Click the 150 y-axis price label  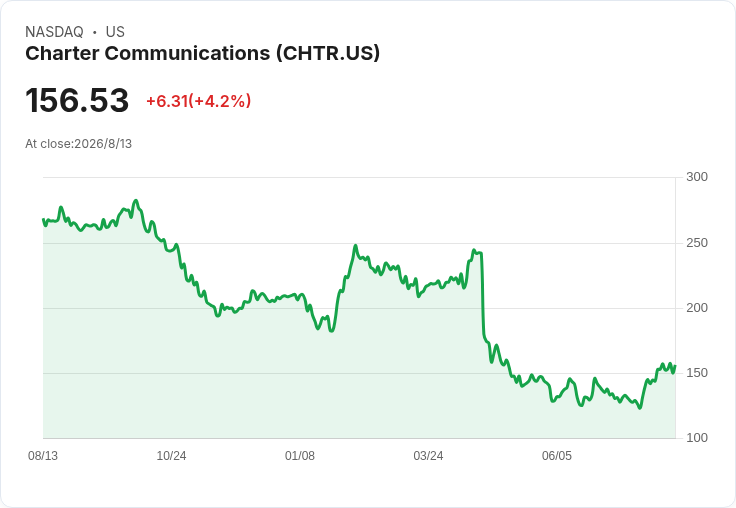pyautogui.click(x=697, y=373)
